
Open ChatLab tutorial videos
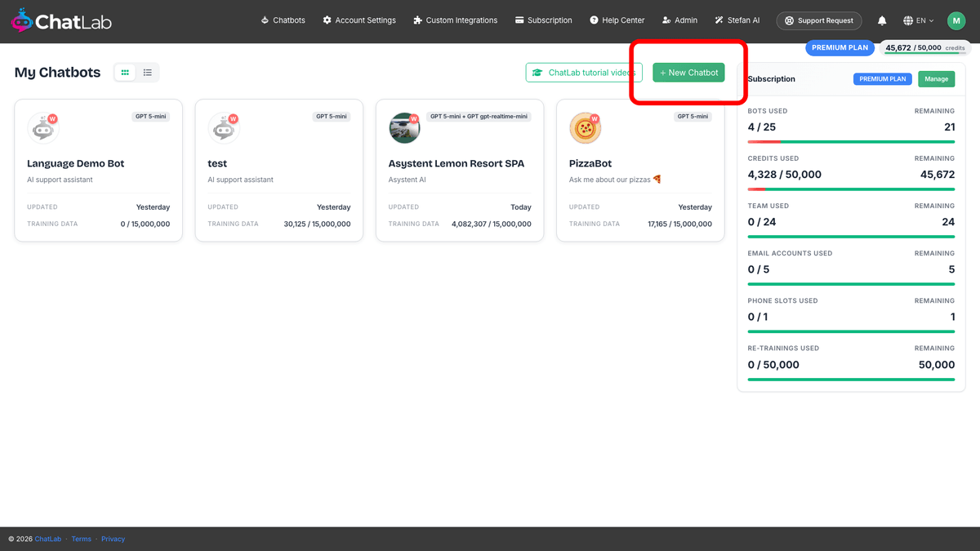coord(584,73)
